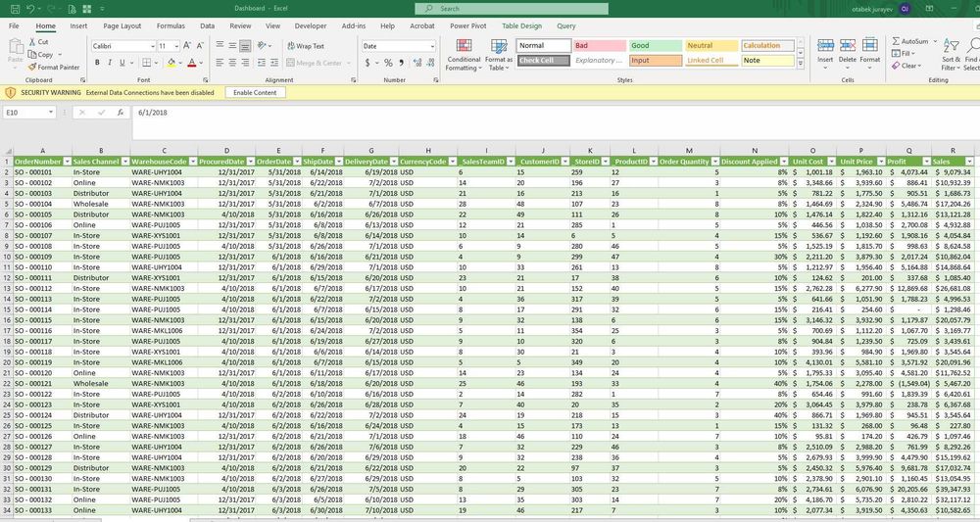Decrease decimal places
The width and height of the screenshot is (980, 522).
tap(430, 63)
